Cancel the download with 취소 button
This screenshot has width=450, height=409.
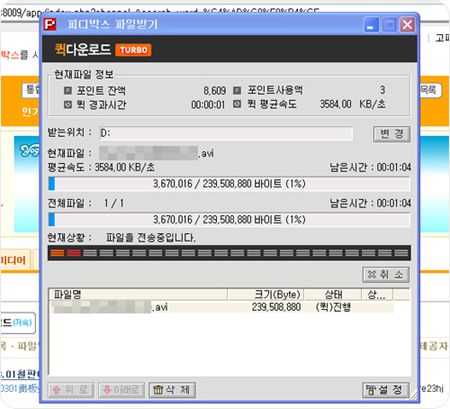[x=386, y=275]
